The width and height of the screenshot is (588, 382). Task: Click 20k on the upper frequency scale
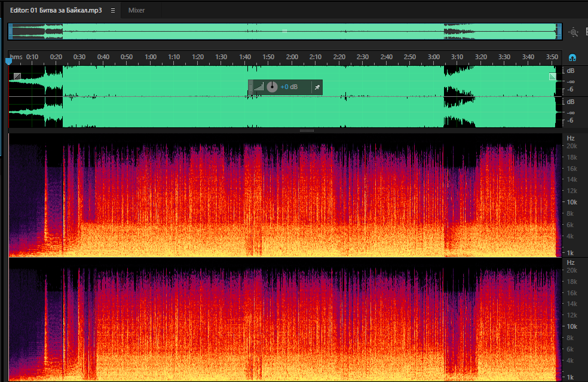[x=572, y=146]
